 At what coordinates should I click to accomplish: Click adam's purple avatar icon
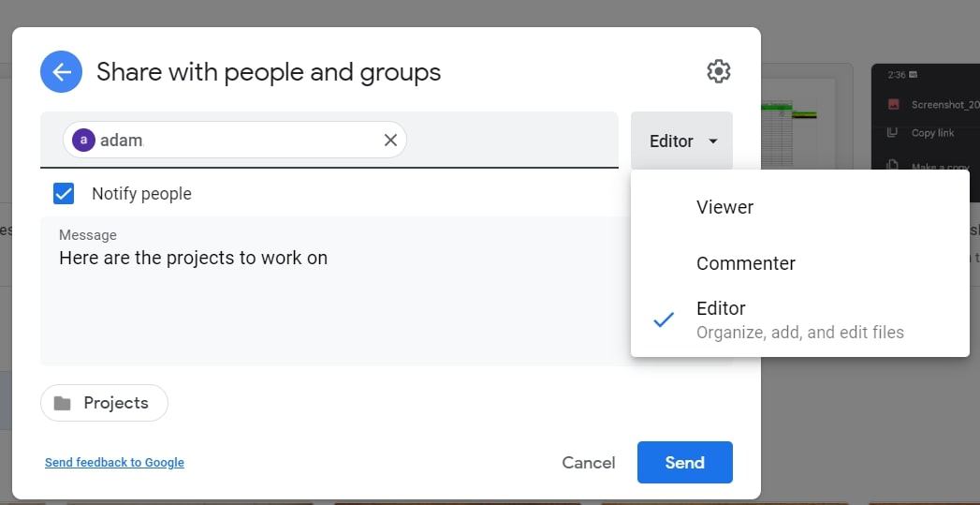click(x=84, y=141)
